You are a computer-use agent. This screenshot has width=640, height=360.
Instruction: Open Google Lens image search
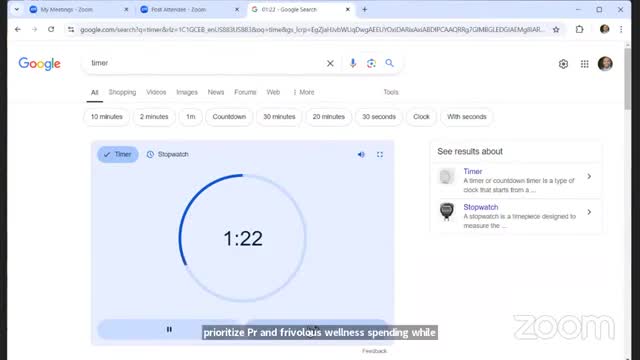(x=371, y=63)
